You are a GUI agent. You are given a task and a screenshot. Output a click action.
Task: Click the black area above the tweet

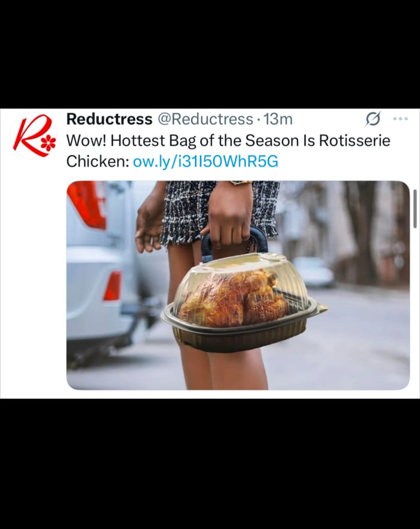(x=210, y=54)
